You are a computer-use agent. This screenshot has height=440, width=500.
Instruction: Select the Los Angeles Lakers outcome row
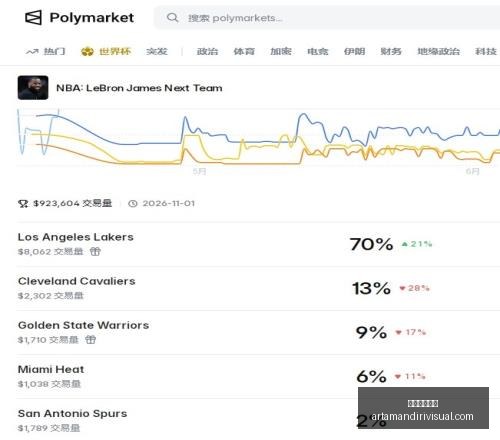coord(258,244)
